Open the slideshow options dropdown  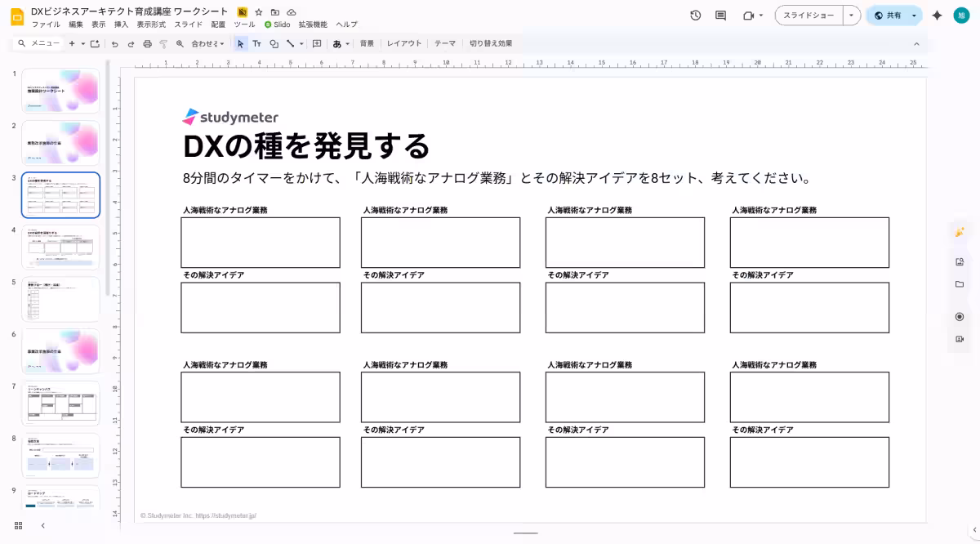[851, 15]
